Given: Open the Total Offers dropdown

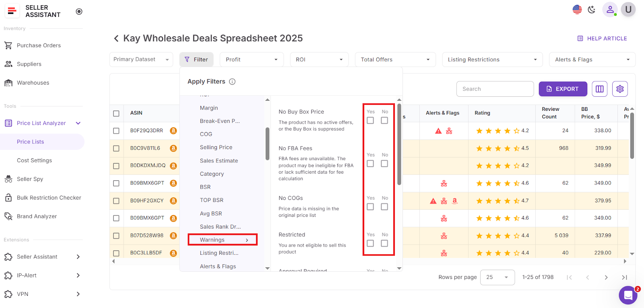Looking at the screenshot, I should (395, 59).
